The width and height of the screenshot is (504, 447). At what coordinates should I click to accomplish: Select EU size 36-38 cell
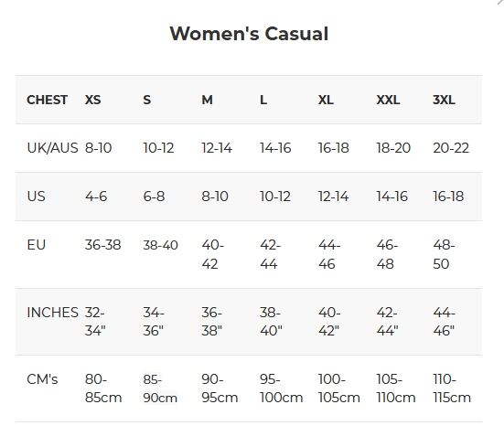pos(102,245)
